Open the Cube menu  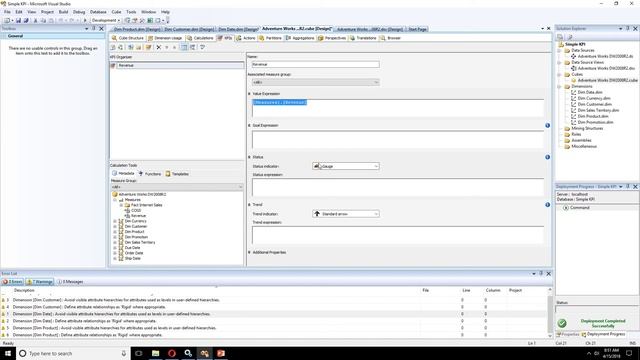coord(116,12)
